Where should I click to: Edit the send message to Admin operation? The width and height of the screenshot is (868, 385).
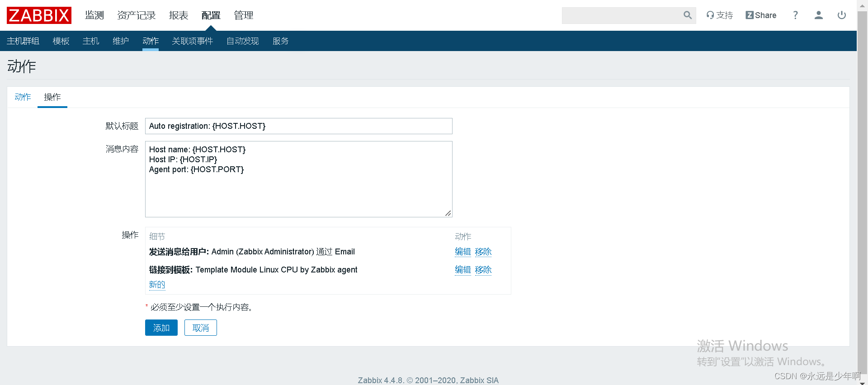[x=463, y=252]
